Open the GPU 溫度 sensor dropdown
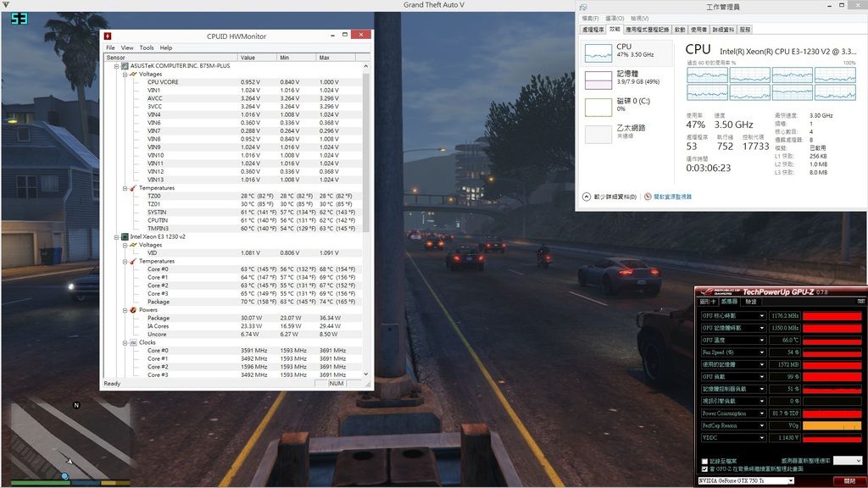The height and width of the screenshot is (488, 868). pos(762,341)
